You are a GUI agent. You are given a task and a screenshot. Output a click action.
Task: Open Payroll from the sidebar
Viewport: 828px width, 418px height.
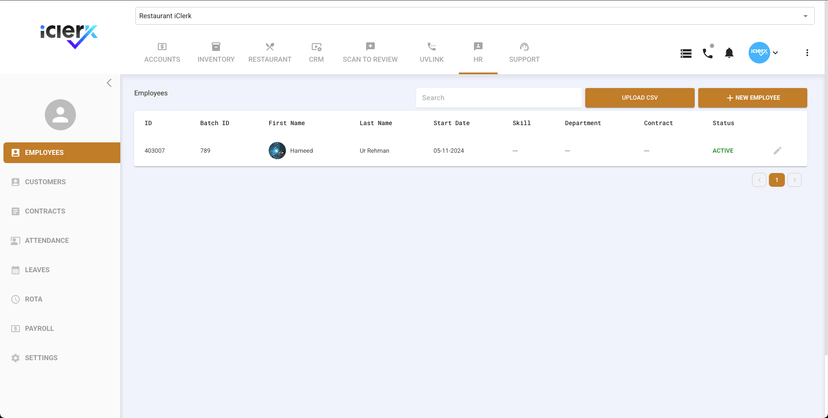coord(39,329)
